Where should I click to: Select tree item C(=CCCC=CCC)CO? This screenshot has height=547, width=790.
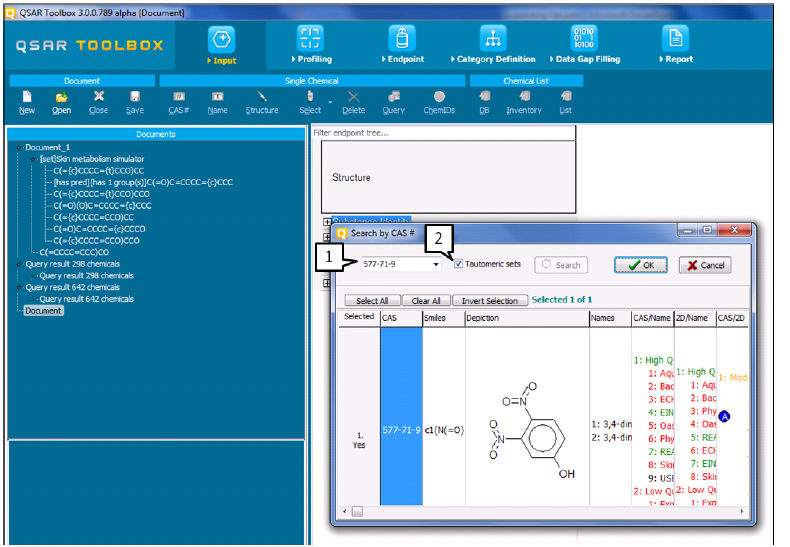[74, 252]
